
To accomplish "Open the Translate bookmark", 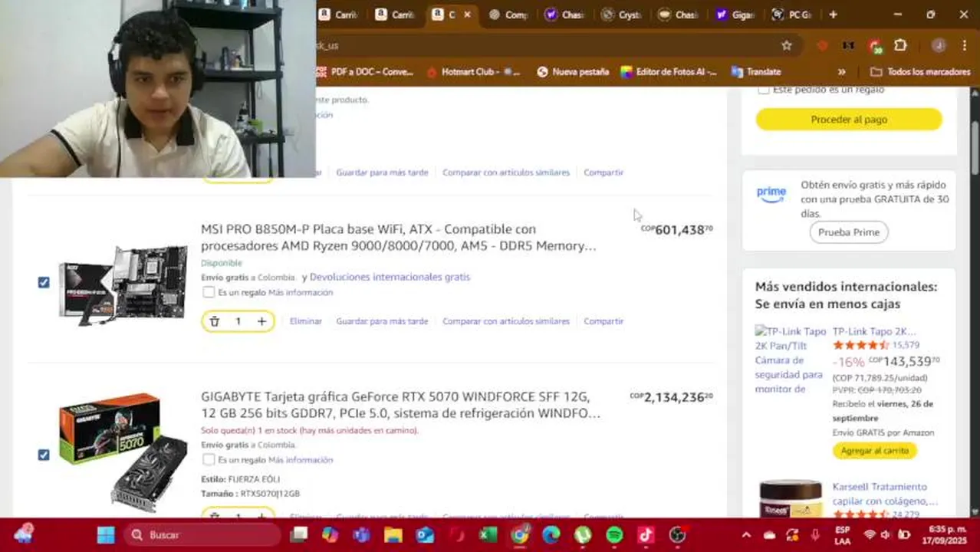I will tap(756, 71).
